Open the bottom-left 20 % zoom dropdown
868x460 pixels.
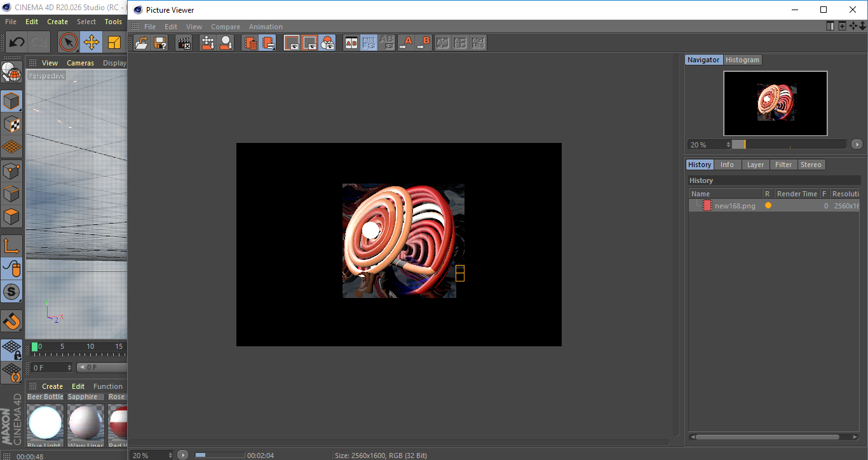[152, 455]
